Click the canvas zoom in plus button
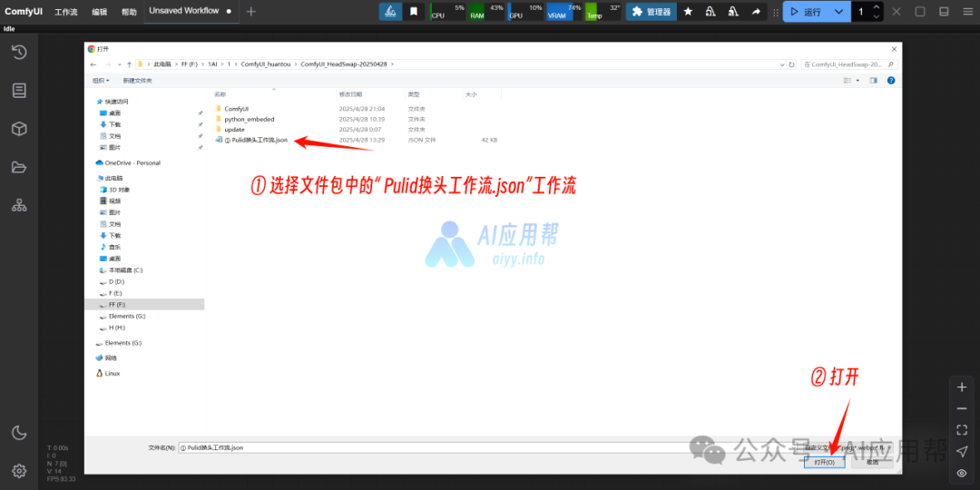The width and height of the screenshot is (980, 490). [x=962, y=387]
